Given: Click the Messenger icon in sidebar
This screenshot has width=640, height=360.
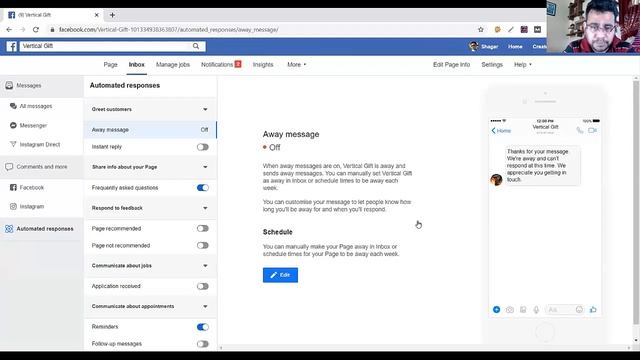Looking at the screenshot, I should click(13, 125).
